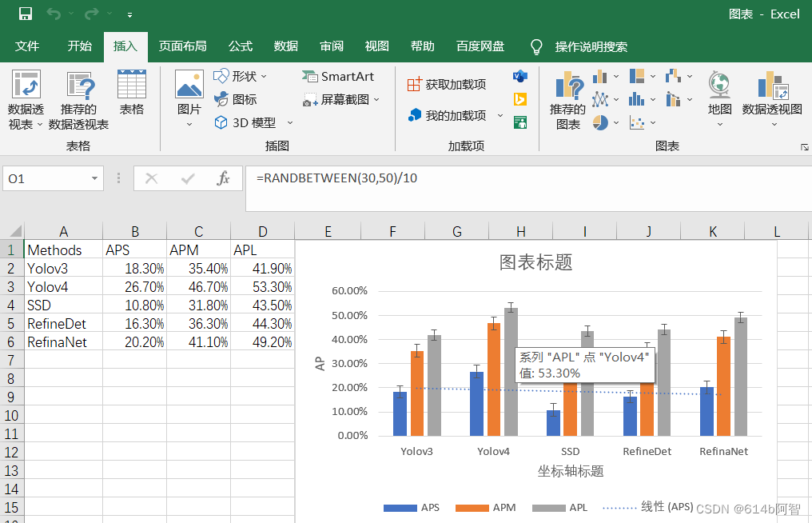Viewport: 812px width, 523px height.
Task: Open the 图表 group dialog launcher
Action: [x=804, y=147]
